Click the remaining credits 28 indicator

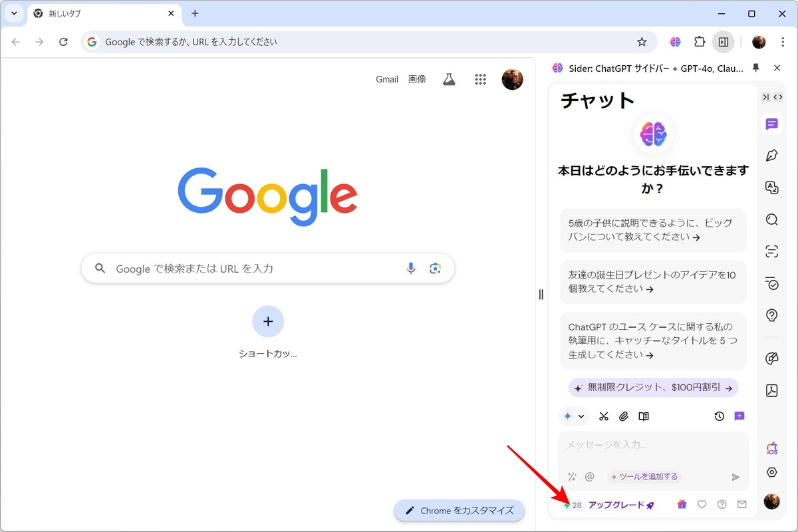pyautogui.click(x=572, y=505)
